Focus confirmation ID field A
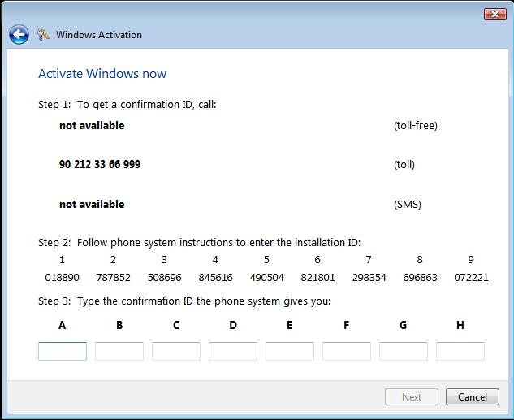 pyautogui.click(x=63, y=351)
